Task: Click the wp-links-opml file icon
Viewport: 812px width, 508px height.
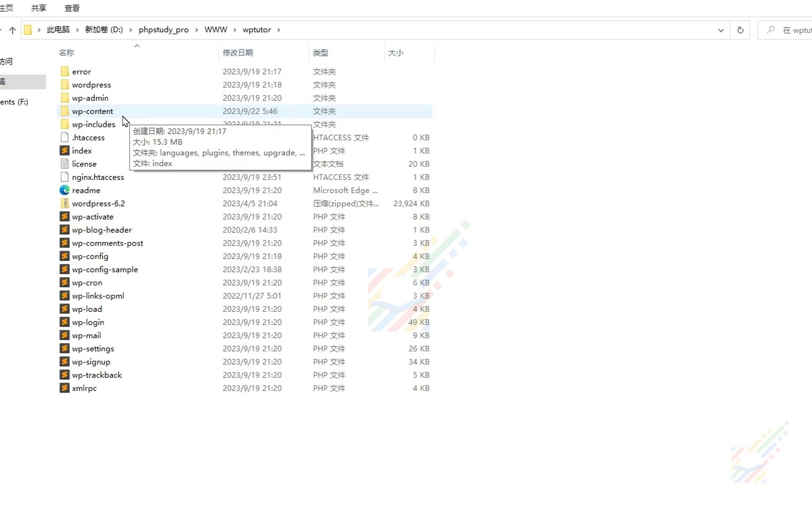Action: point(65,295)
